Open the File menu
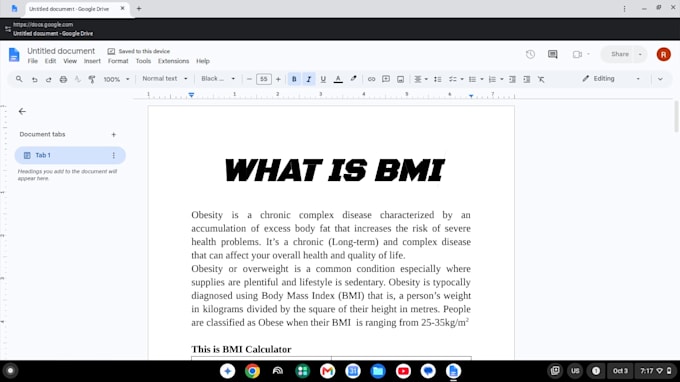This screenshot has height=382, width=680. pyautogui.click(x=33, y=61)
